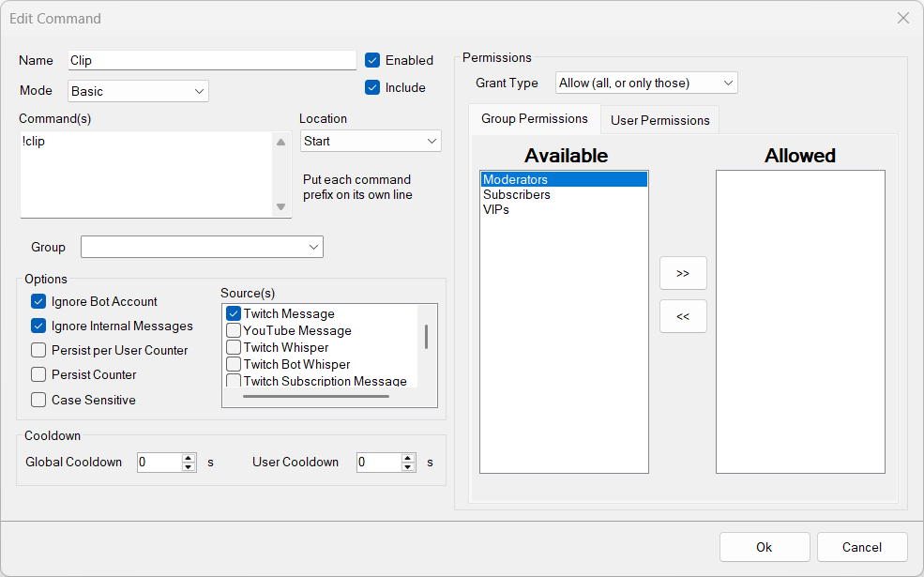Select the Group Permissions tab

[x=534, y=118]
